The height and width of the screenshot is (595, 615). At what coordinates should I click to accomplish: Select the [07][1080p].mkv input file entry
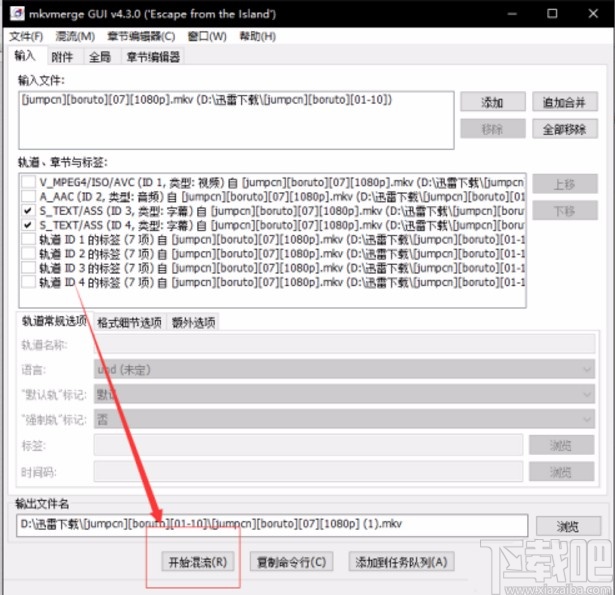pyautogui.click(x=207, y=100)
